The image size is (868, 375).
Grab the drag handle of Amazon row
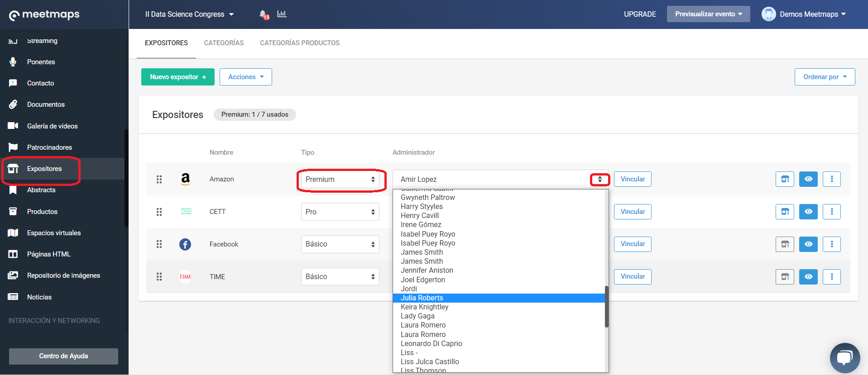(159, 179)
